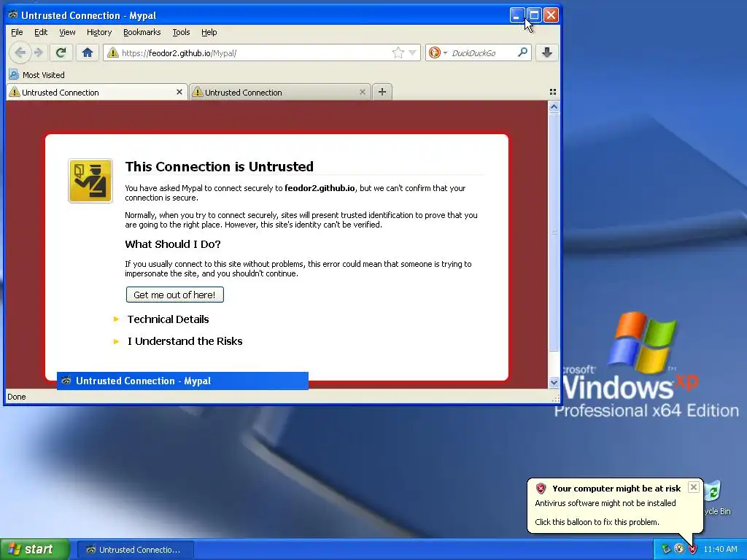Open the Tools menu
The image size is (747, 560).
[x=181, y=32]
